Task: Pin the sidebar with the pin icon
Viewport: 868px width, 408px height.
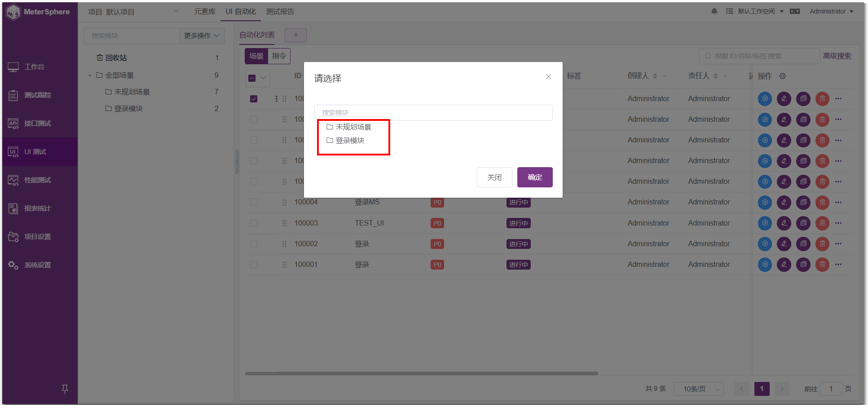Action: pyautogui.click(x=65, y=389)
